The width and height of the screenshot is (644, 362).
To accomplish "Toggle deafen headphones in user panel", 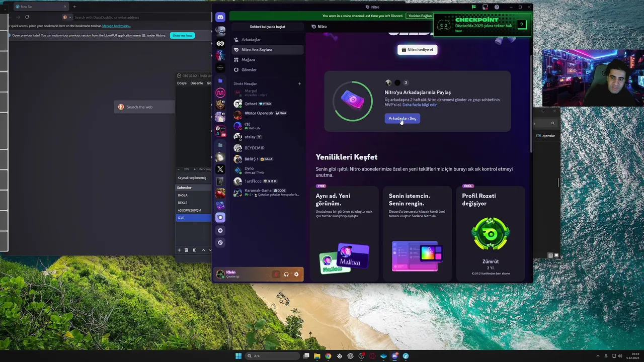I will pyautogui.click(x=286, y=274).
